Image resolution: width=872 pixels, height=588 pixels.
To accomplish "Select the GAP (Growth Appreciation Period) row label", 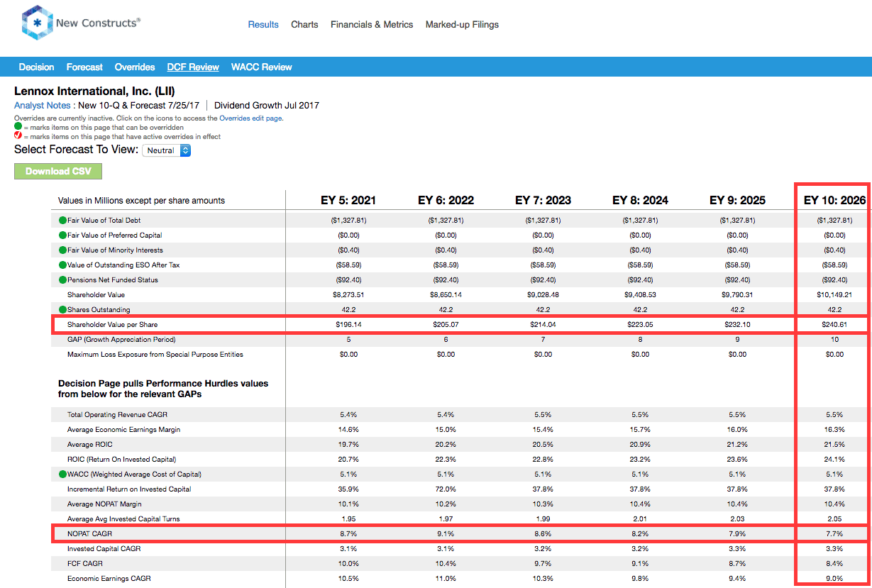I will click(121, 340).
